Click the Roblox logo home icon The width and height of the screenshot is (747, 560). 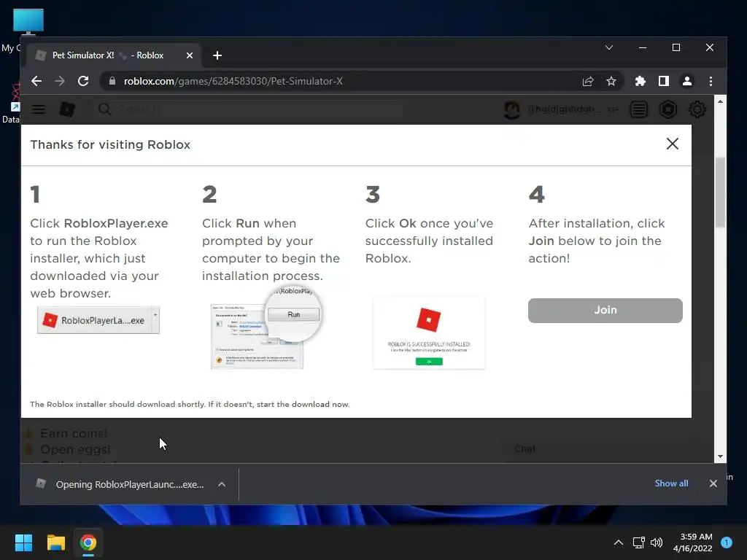(67, 109)
